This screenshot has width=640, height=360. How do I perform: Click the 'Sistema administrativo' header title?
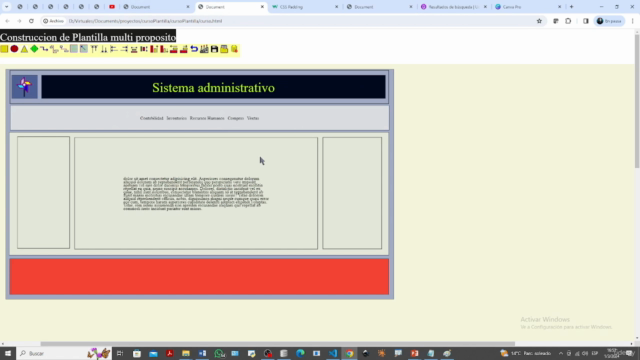coord(213,88)
